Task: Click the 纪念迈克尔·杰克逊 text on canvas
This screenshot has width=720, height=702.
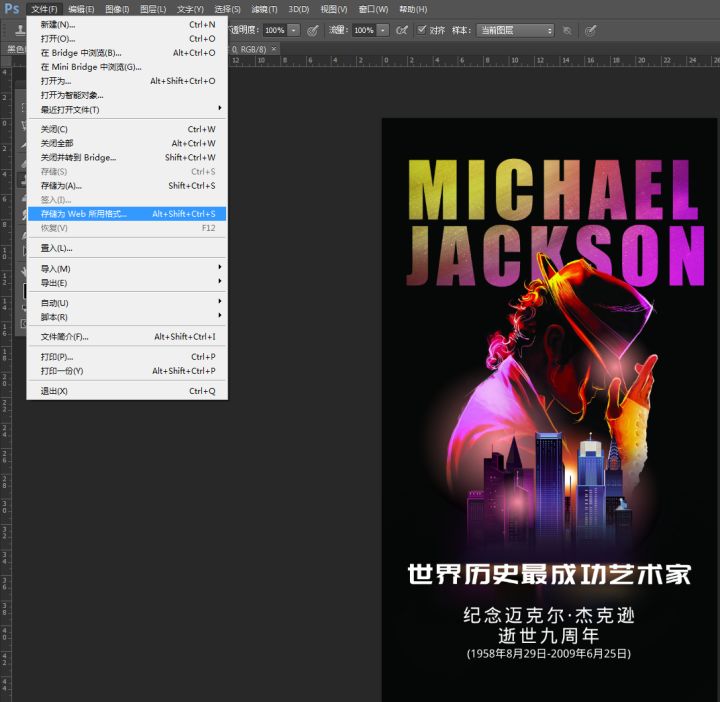Action: tap(549, 615)
